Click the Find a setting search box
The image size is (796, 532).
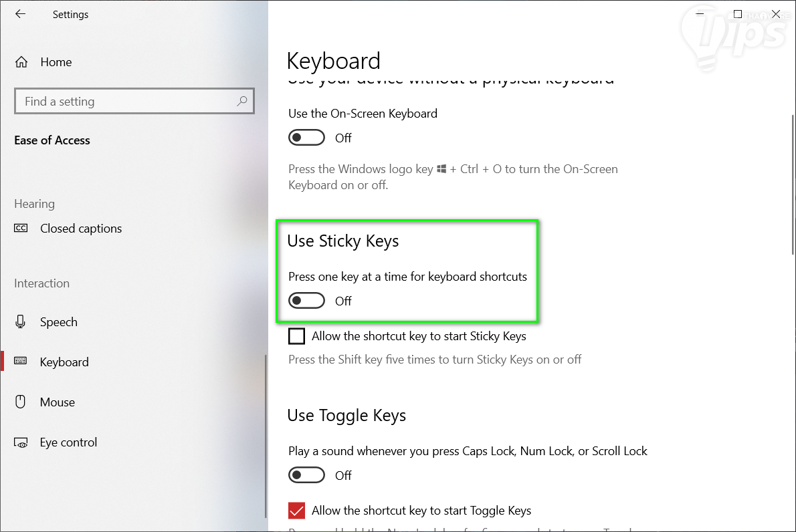[127, 102]
